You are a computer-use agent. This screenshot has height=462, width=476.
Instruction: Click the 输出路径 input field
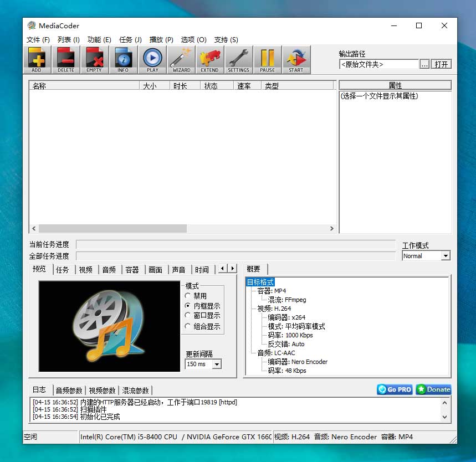[x=379, y=64]
